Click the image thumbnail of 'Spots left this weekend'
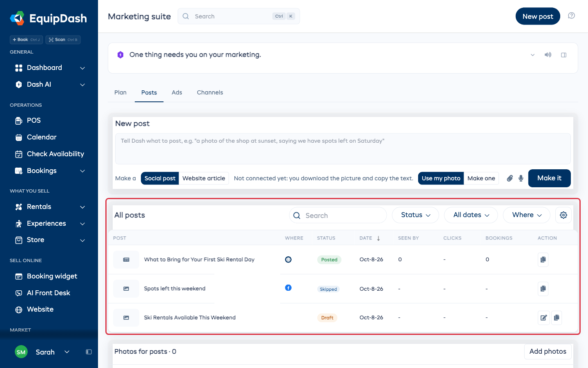Screen dimensions: 588x368 coord(126,289)
